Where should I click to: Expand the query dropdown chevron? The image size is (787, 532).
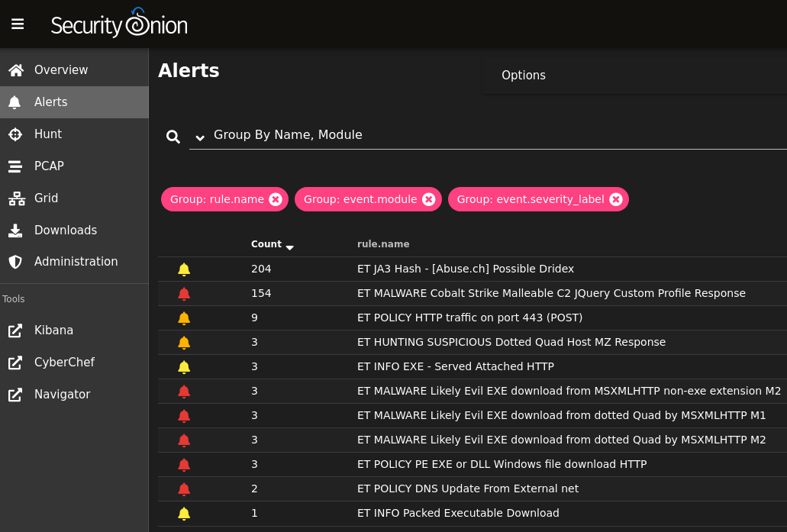[x=200, y=137]
